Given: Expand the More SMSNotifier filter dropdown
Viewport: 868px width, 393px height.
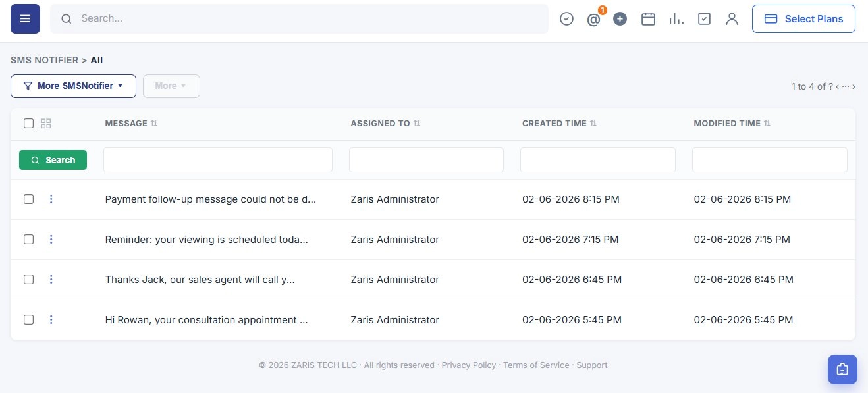Looking at the screenshot, I should (73, 86).
